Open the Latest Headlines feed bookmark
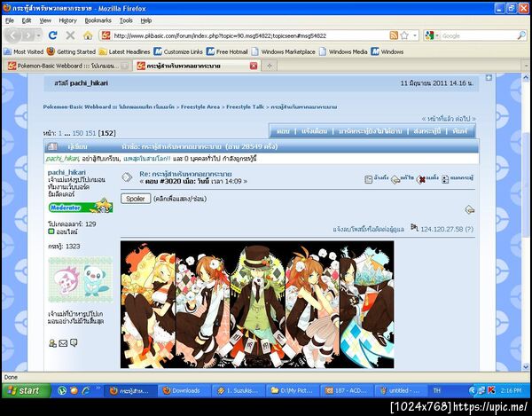The image size is (532, 416). (124, 52)
